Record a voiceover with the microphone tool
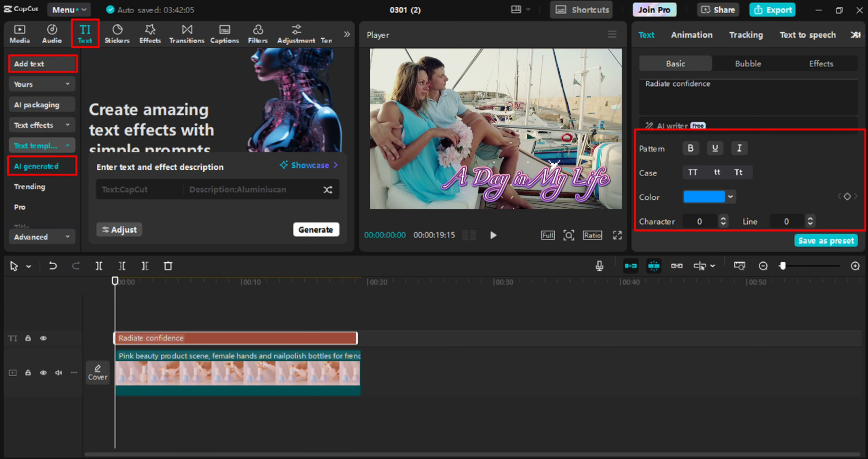This screenshot has height=459, width=868. (x=599, y=266)
